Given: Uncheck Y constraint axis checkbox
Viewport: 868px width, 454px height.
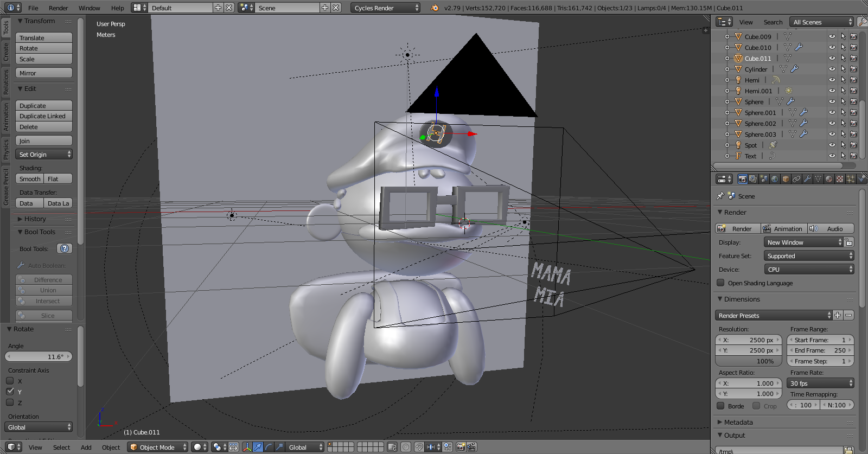Looking at the screenshot, I should pyautogui.click(x=10, y=392).
